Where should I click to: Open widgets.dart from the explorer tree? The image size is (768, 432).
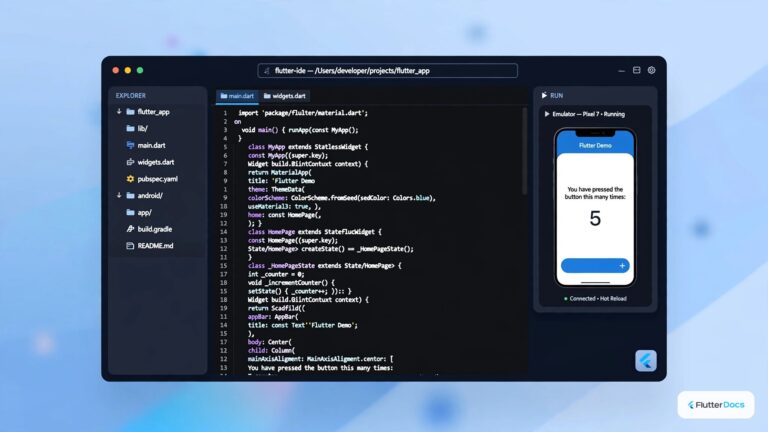[x=156, y=162]
